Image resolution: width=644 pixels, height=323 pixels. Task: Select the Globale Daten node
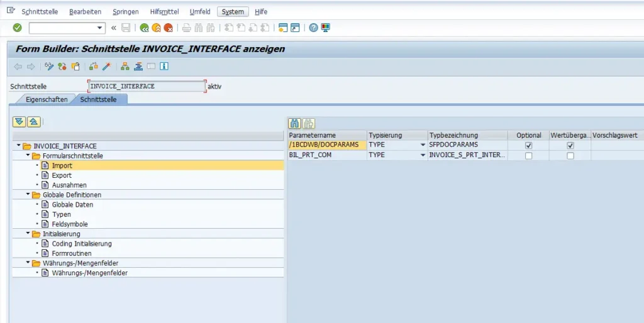[x=72, y=204]
